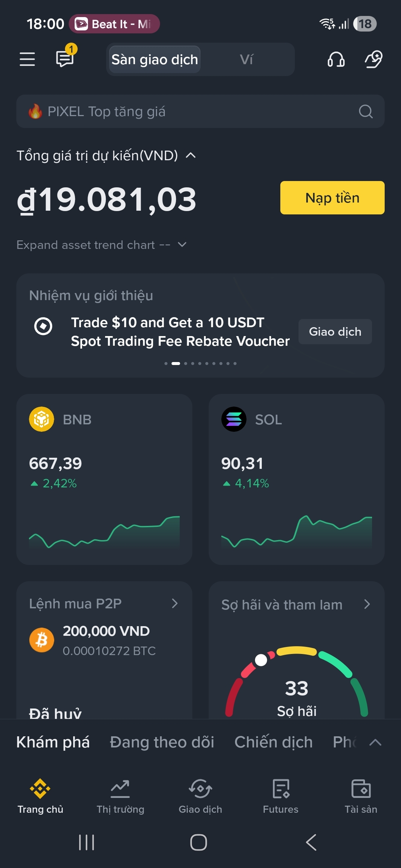Open the Sợ hãi và tham lam gauge
The height and width of the screenshot is (868, 401).
coord(297,650)
